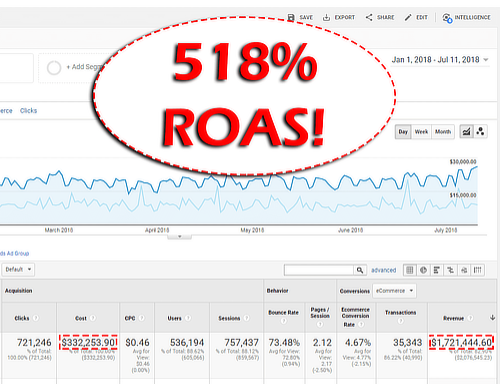500x384 pixels.
Task: Select the comparison view icon
Action: point(450,270)
